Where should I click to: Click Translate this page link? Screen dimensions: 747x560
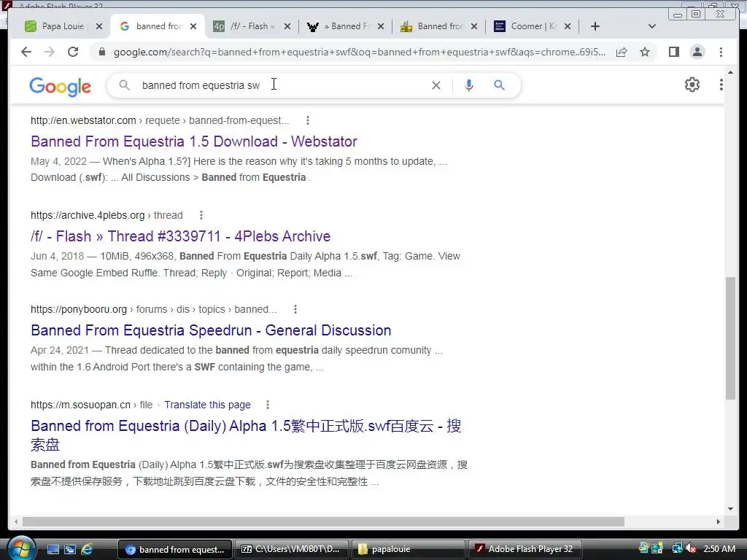[x=207, y=405]
